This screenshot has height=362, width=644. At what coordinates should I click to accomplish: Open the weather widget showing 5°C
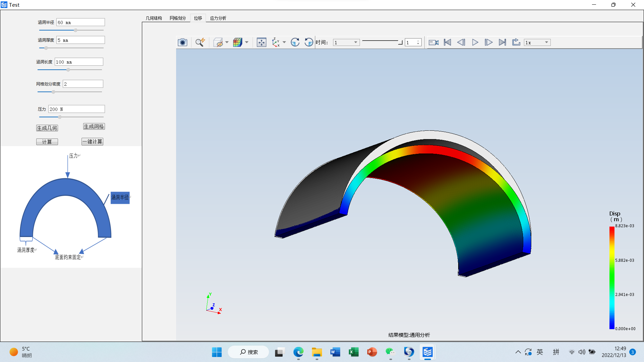pos(21,352)
